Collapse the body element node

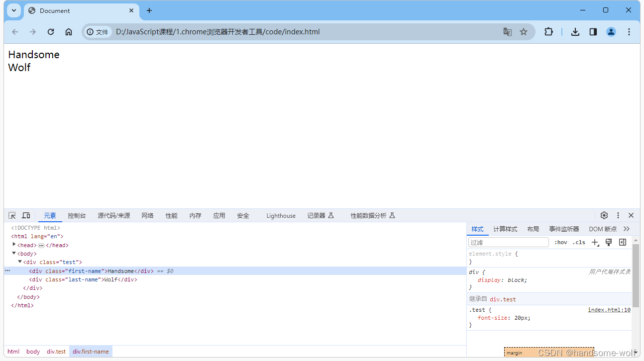pyautogui.click(x=14, y=253)
